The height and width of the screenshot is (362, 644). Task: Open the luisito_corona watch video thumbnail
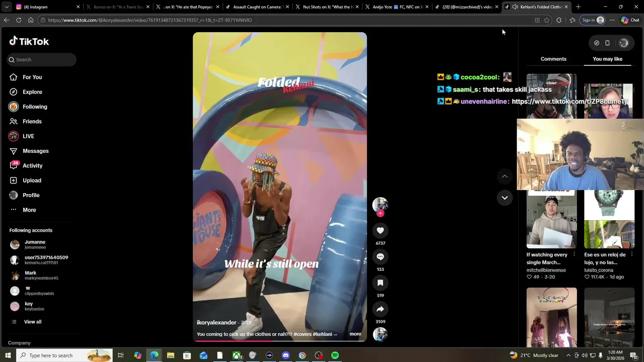[609, 219]
